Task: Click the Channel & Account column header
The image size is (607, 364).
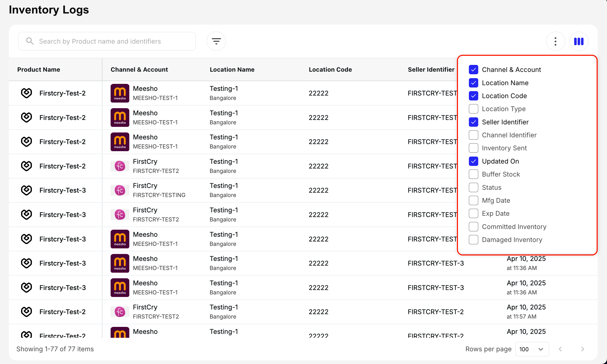Action: click(139, 70)
